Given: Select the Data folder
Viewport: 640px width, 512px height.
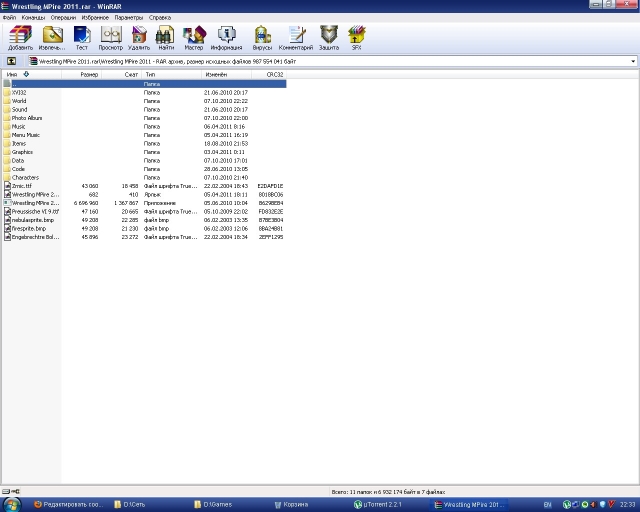Looking at the screenshot, I should pyautogui.click(x=144, y=160).
